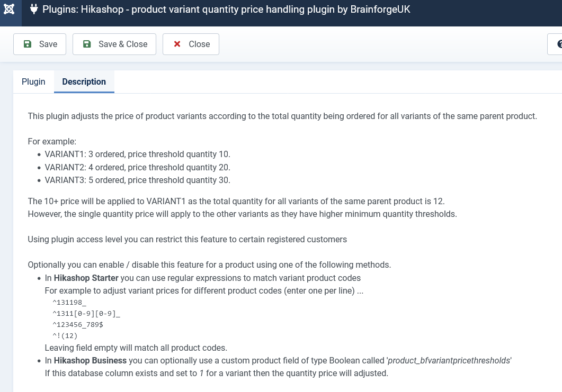Click 'For example to adjust variant prices' line
This screenshot has width=562, height=392.
tap(204, 290)
